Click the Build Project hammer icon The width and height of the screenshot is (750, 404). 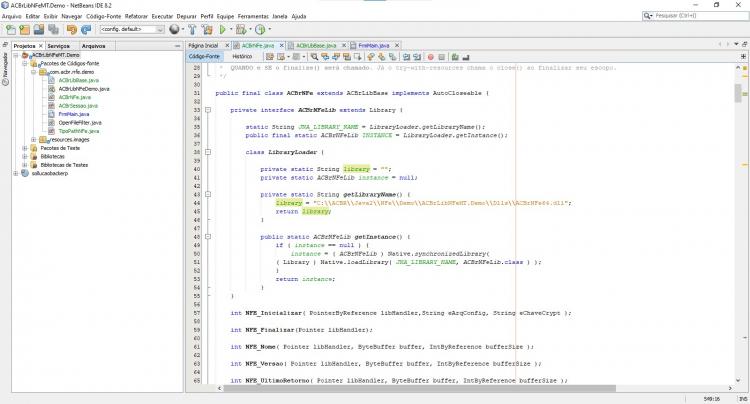click(x=192, y=30)
